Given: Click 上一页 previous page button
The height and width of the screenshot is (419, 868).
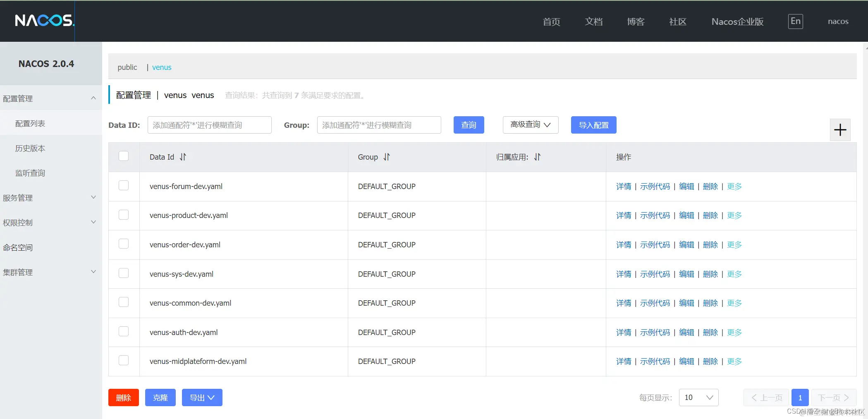Looking at the screenshot, I should [766, 397].
